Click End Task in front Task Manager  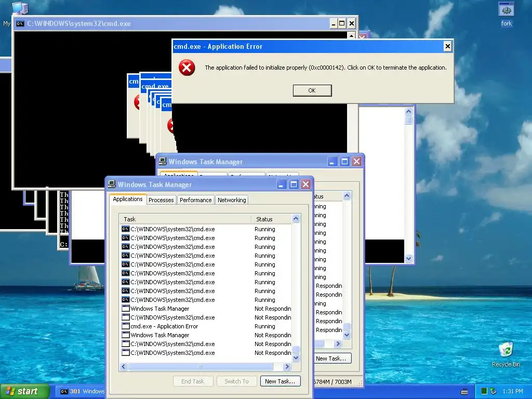(x=193, y=381)
